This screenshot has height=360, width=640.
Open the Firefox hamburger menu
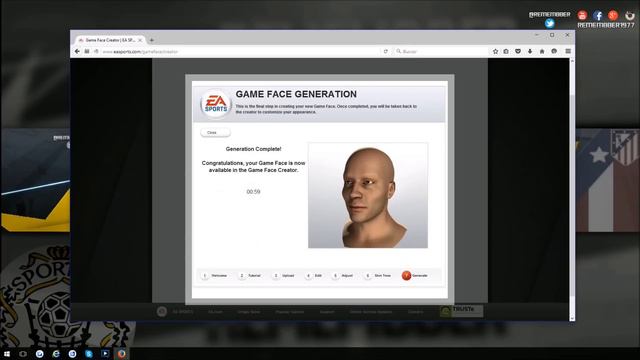[568, 51]
